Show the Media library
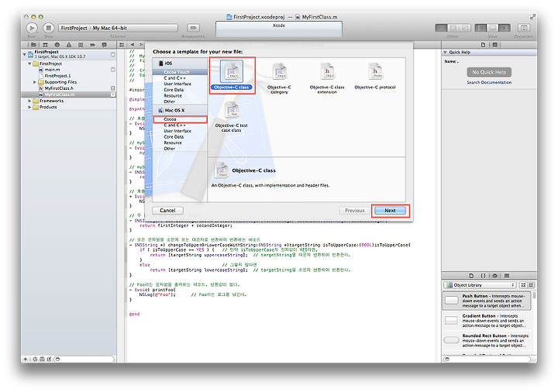Image resolution: width=558 pixels, height=392 pixels. 506,276
